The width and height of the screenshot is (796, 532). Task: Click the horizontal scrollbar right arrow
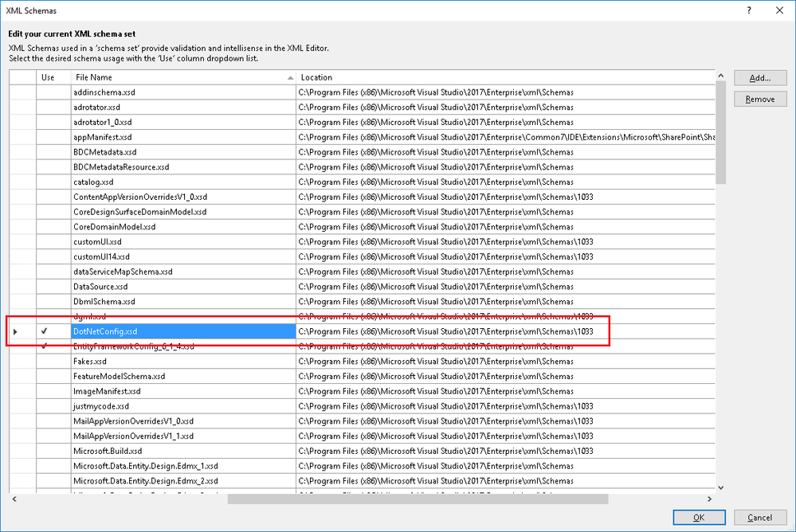tap(709, 499)
